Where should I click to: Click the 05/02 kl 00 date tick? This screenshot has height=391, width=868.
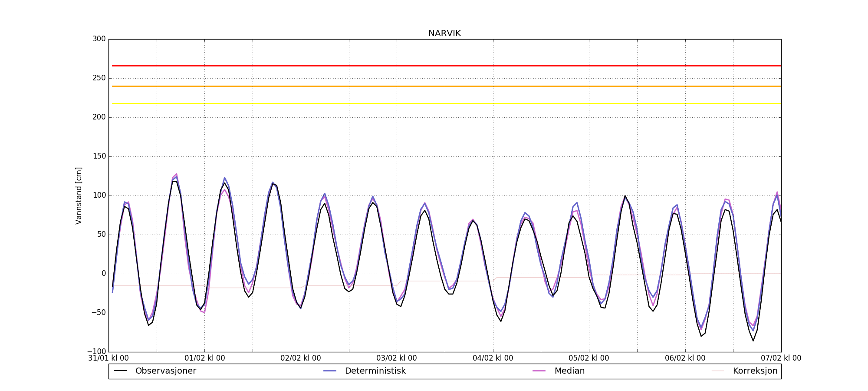(589, 358)
